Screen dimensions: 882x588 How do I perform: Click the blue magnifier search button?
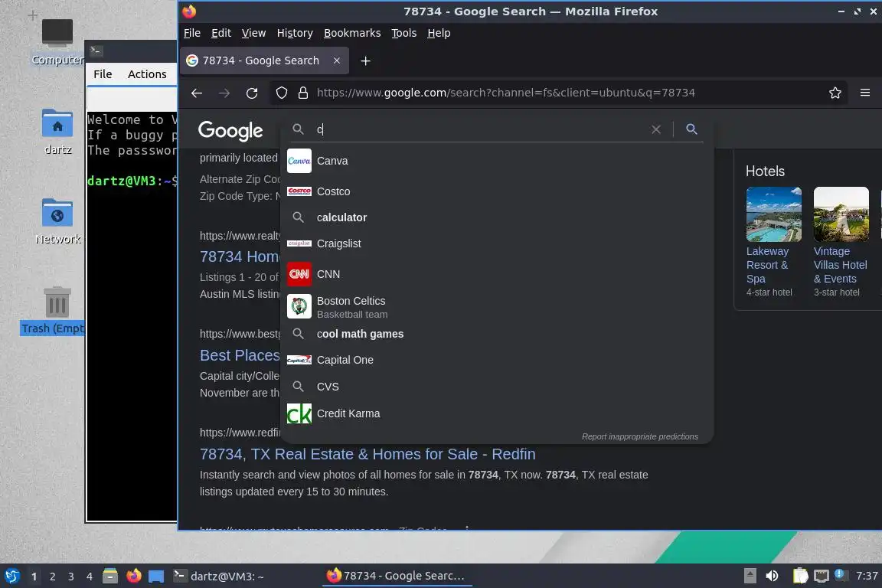click(x=691, y=129)
